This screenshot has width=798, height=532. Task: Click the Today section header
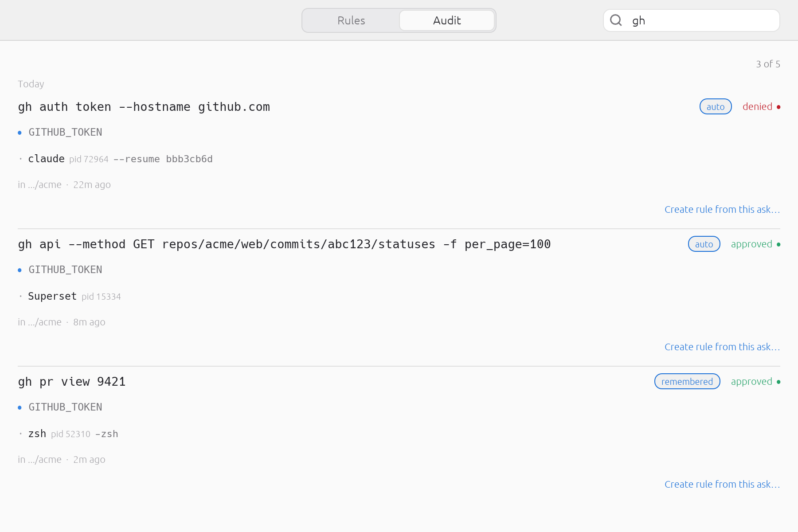click(x=31, y=84)
